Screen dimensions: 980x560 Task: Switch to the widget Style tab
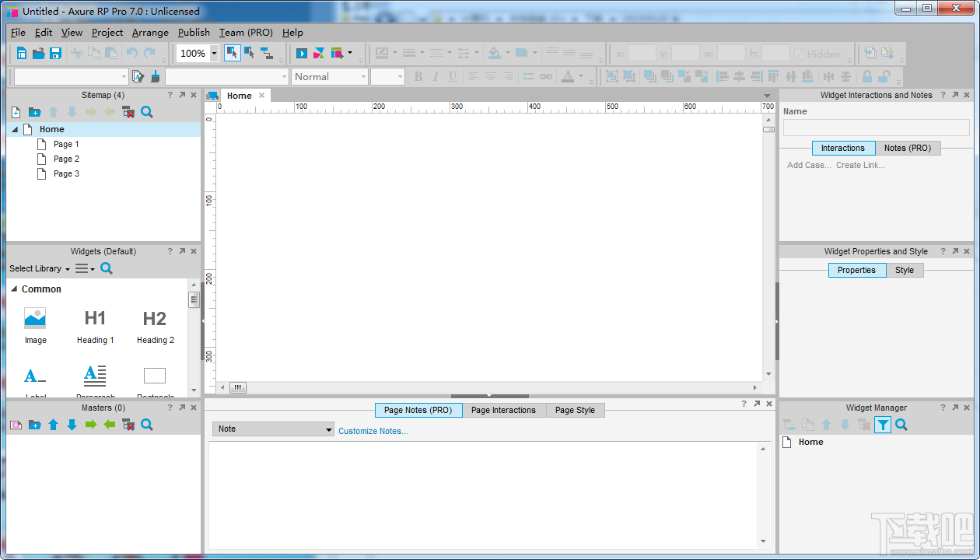click(x=905, y=270)
